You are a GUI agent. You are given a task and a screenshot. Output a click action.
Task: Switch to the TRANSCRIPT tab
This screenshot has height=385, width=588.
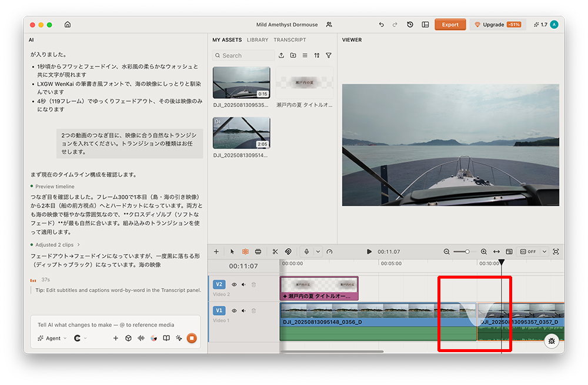point(289,40)
